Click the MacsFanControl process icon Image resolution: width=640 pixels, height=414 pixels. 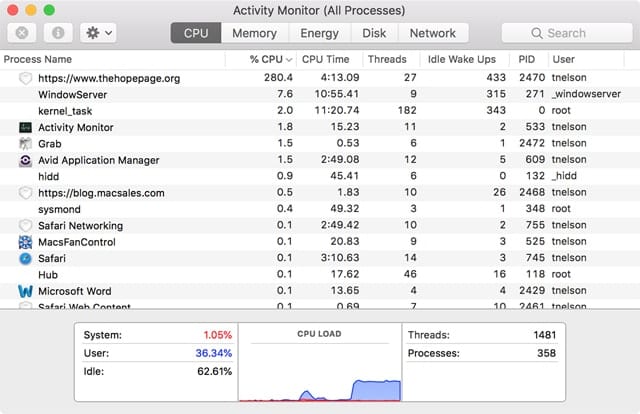25,242
